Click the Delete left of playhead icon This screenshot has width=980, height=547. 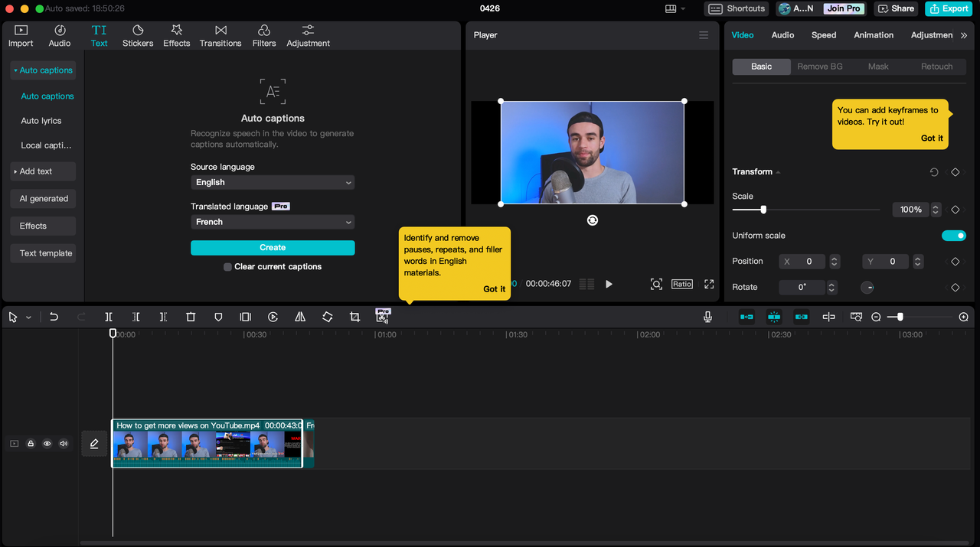[x=136, y=317]
